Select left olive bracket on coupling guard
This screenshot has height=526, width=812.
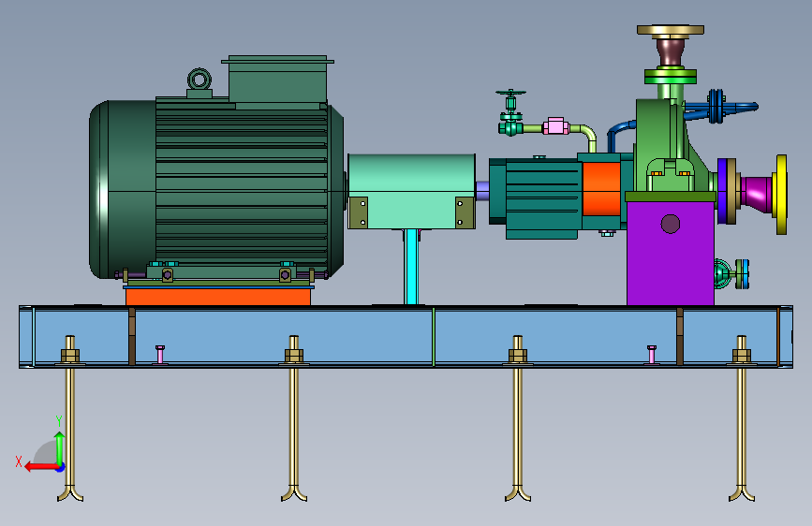[x=359, y=212]
